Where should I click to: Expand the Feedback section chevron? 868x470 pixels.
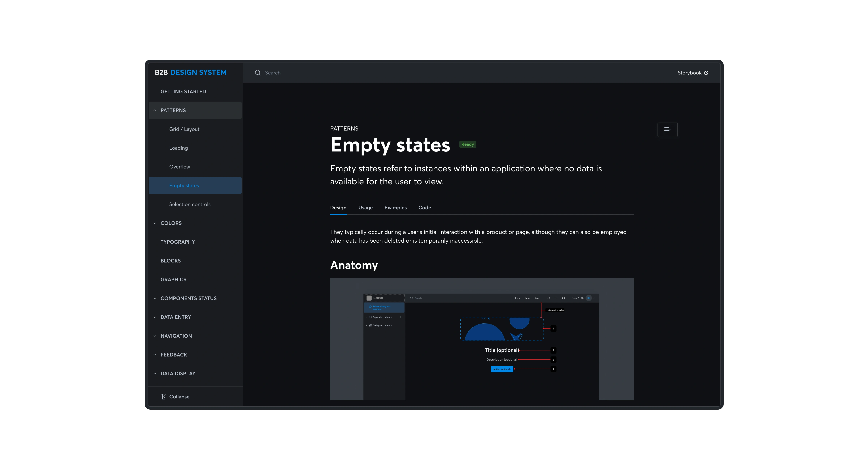coord(155,355)
